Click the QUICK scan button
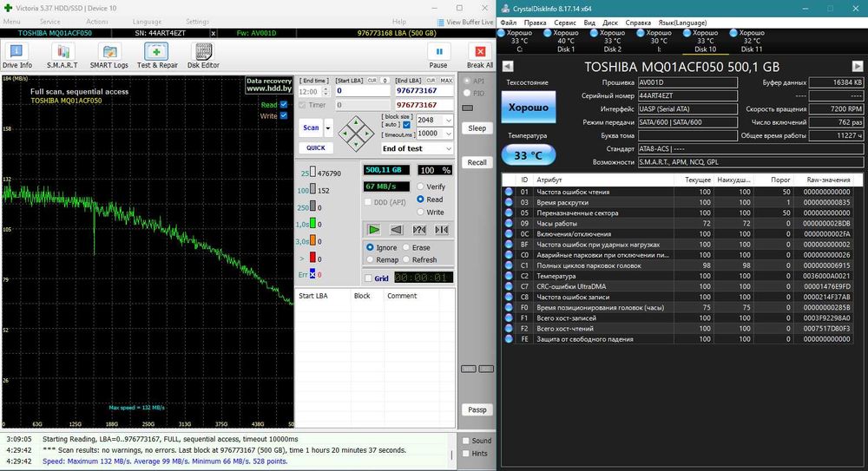The height and width of the screenshot is (471, 868). [315, 147]
